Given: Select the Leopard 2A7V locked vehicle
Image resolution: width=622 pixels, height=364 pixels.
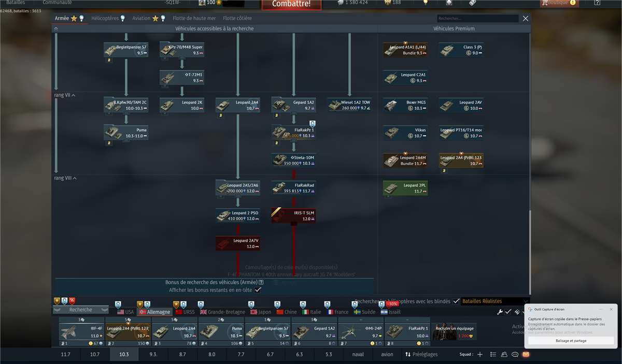Looking at the screenshot, I should click(x=238, y=243).
